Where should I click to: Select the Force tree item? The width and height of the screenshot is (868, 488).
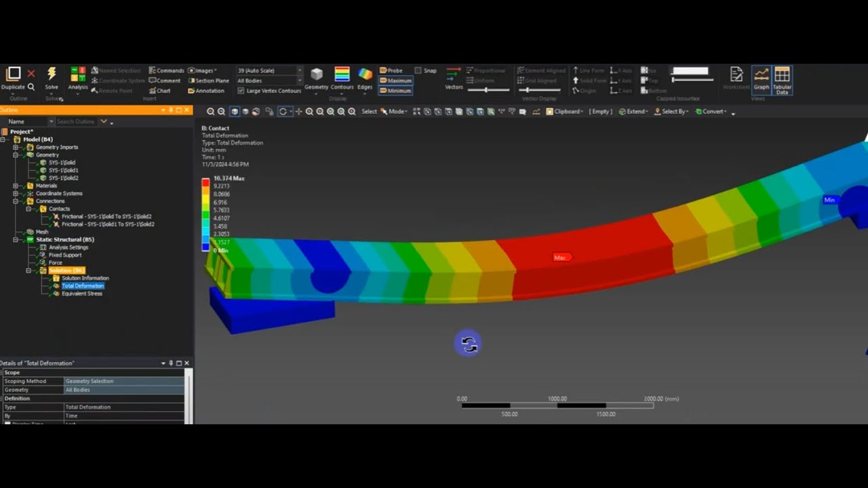pos(56,263)
